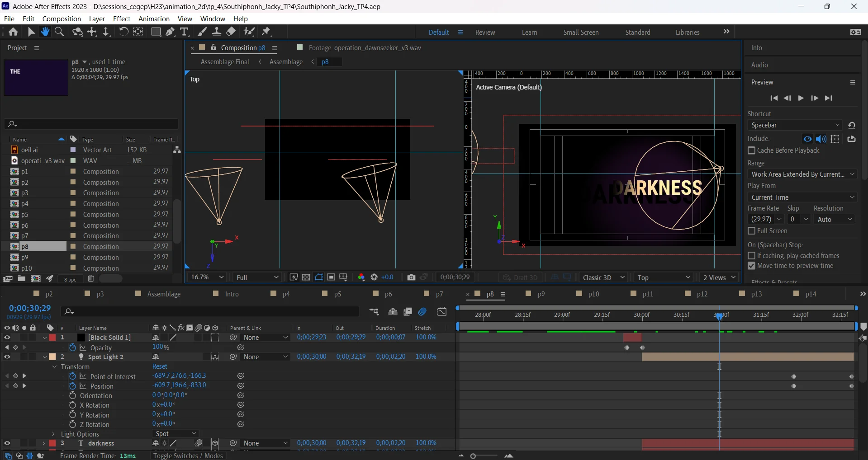Activate the Hand tool
The image size is (868, 460).
tap(45, 32)
